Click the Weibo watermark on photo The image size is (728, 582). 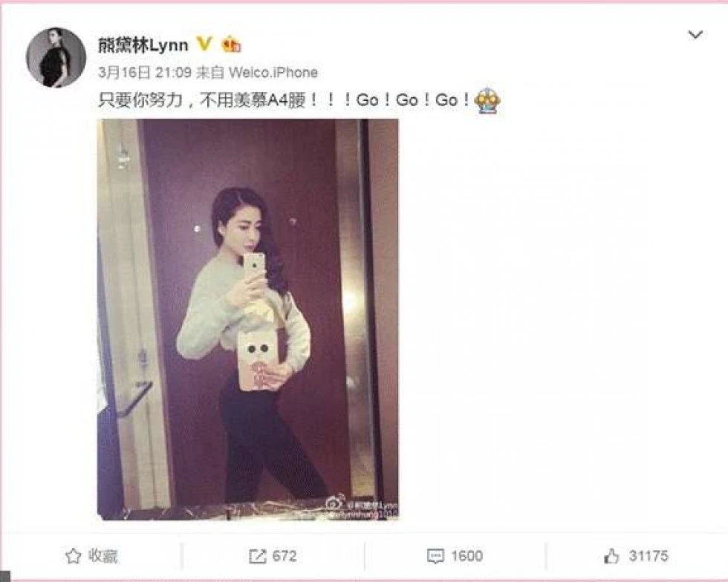click(x=362, y=509)
